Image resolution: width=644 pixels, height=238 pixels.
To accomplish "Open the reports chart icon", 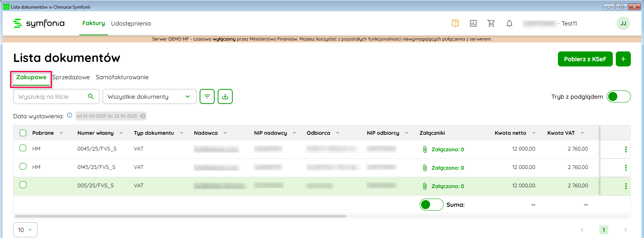I will coord(473,23).
